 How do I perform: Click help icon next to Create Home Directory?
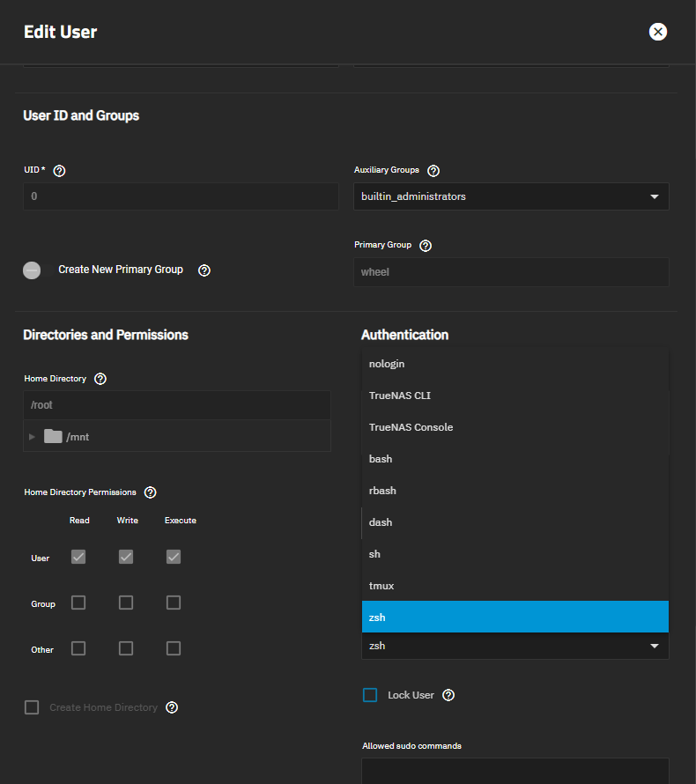[172, 707]
